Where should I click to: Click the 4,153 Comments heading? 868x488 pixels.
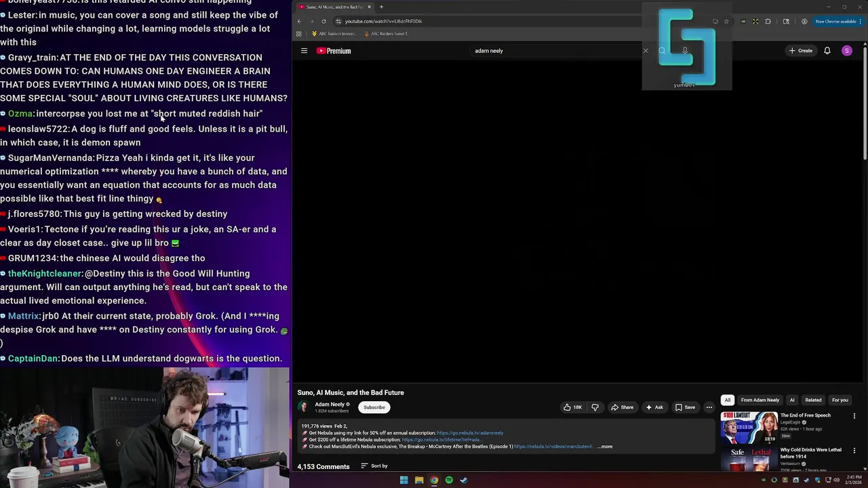point(323,466)
